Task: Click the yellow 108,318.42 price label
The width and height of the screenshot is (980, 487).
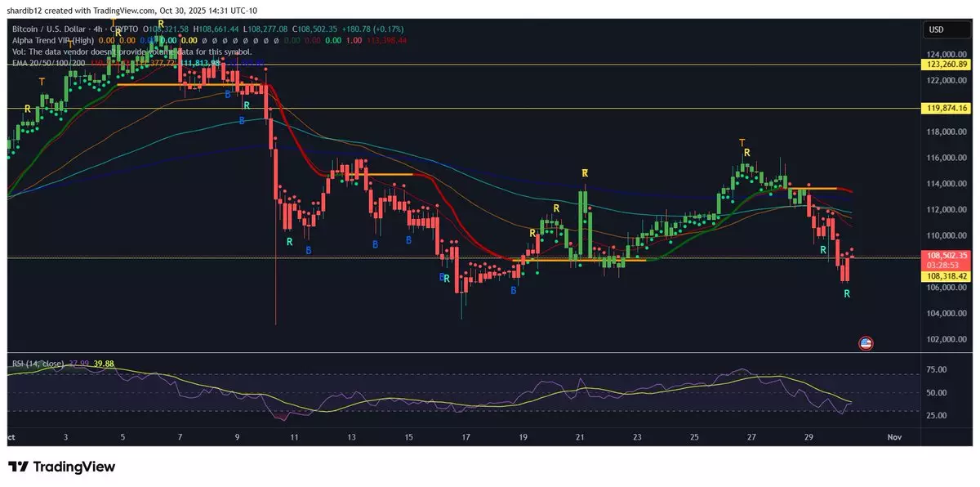Action: (947, 276)
